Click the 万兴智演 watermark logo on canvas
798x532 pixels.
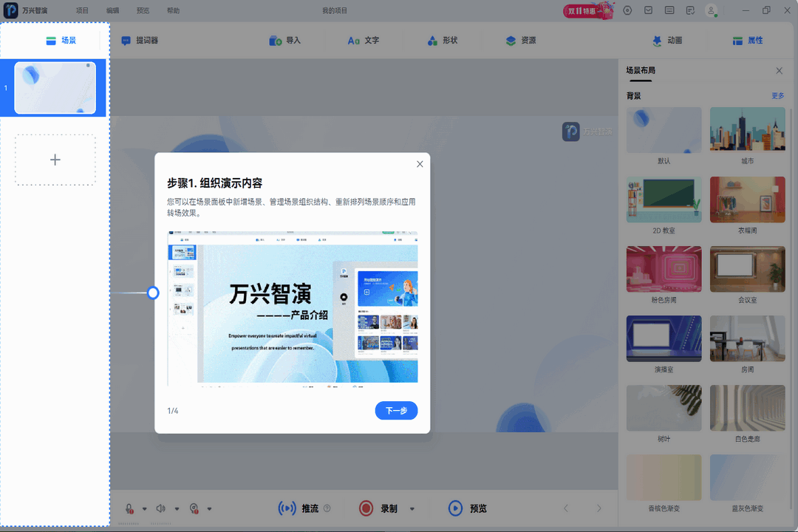587,132
